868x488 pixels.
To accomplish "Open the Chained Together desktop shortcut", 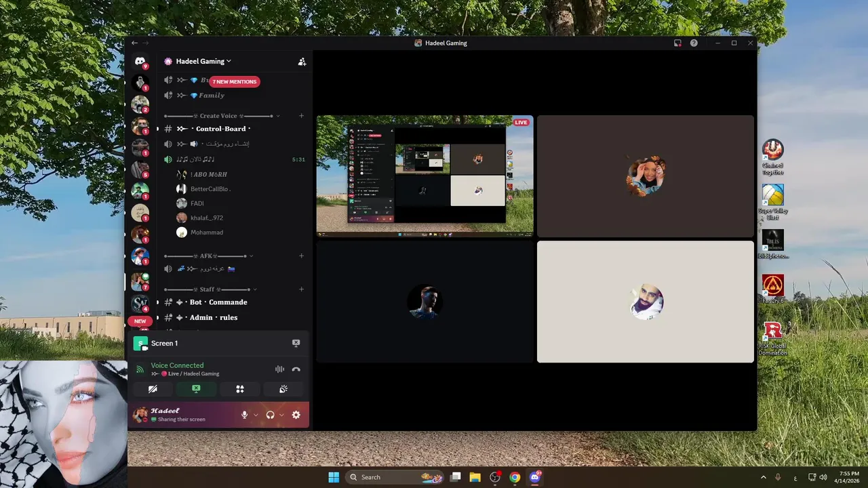I will pyautogui.click(x=772, y=157).
